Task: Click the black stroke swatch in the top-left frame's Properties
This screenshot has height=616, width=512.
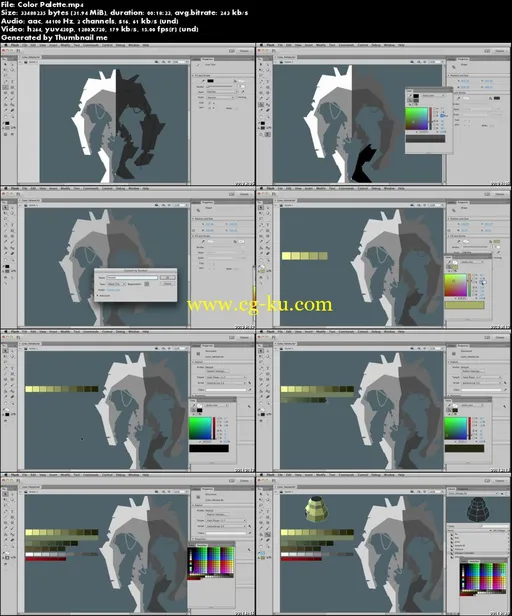Action: (x=210, y=81)
